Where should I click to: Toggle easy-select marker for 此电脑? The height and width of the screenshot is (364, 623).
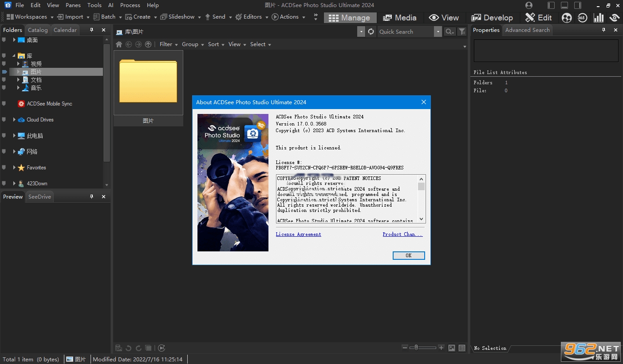4,136
